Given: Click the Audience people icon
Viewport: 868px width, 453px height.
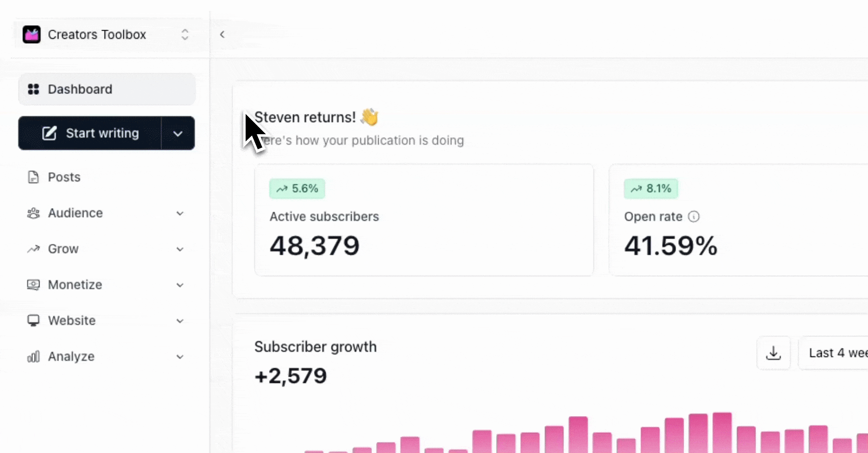Looking at the screenshot, I should tap(34, 213).
